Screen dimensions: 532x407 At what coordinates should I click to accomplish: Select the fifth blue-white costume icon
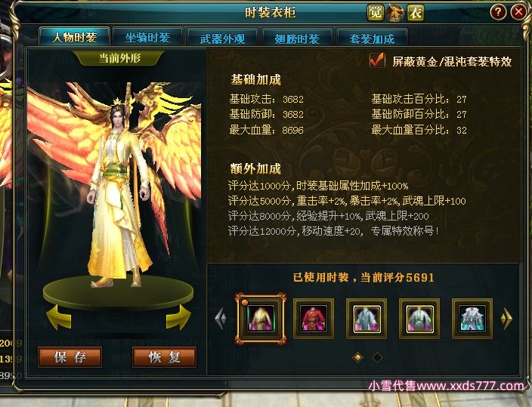tap(472, 319)
